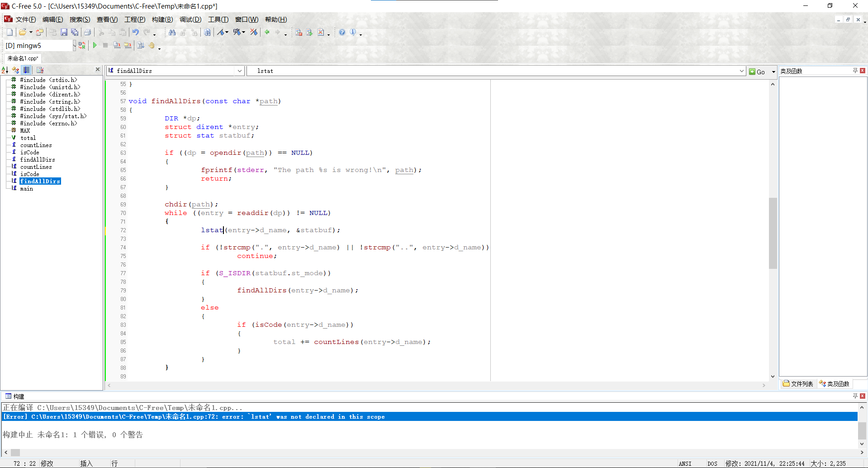Click the editor vertical scrollbar thumb
The width and height of the screenshot is (868, 468).
773,233
